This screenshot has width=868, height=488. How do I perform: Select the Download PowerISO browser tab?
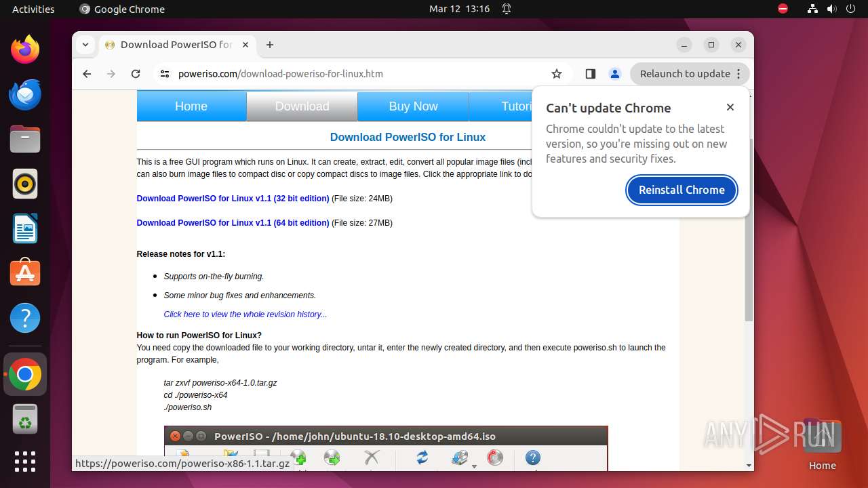click(178, 45)
